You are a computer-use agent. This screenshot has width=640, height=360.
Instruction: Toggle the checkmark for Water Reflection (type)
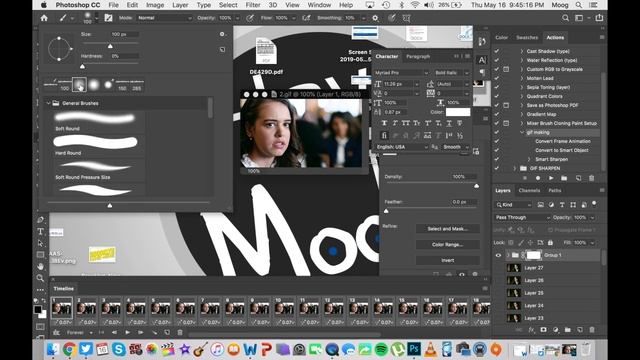497,60
